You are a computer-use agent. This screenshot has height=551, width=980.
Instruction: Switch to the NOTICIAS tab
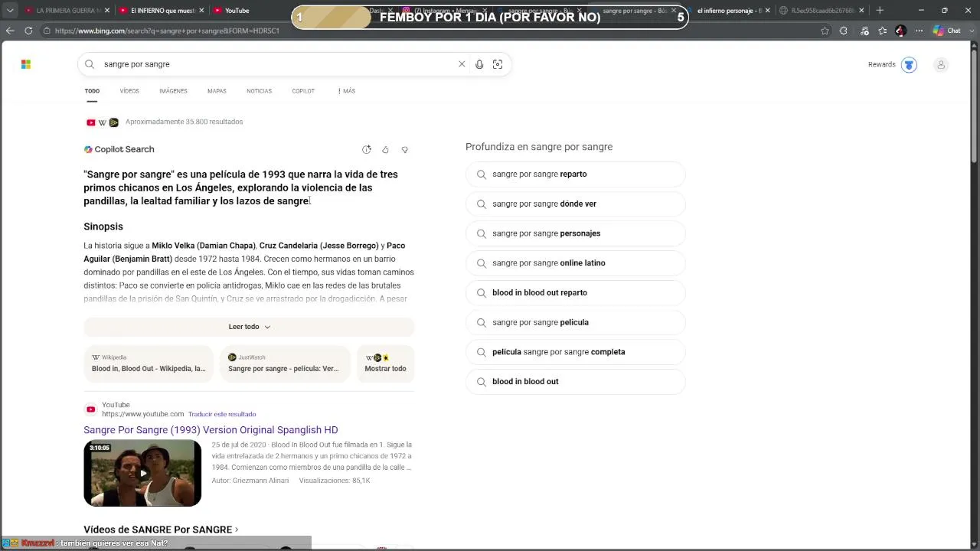[259, 91]
